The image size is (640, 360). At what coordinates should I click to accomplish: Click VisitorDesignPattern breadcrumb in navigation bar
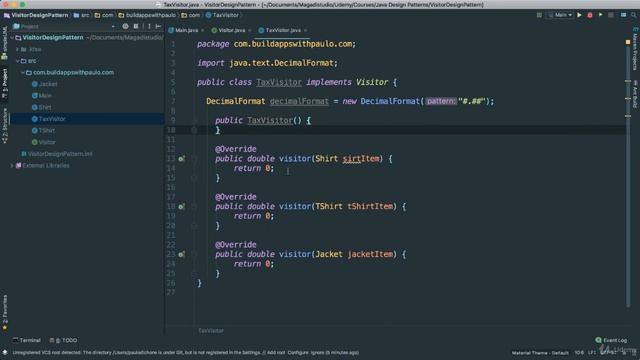[x=36, y=15]
